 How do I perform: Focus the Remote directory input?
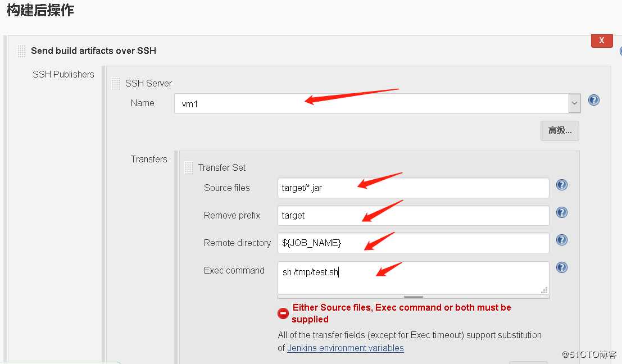(414, 243)
